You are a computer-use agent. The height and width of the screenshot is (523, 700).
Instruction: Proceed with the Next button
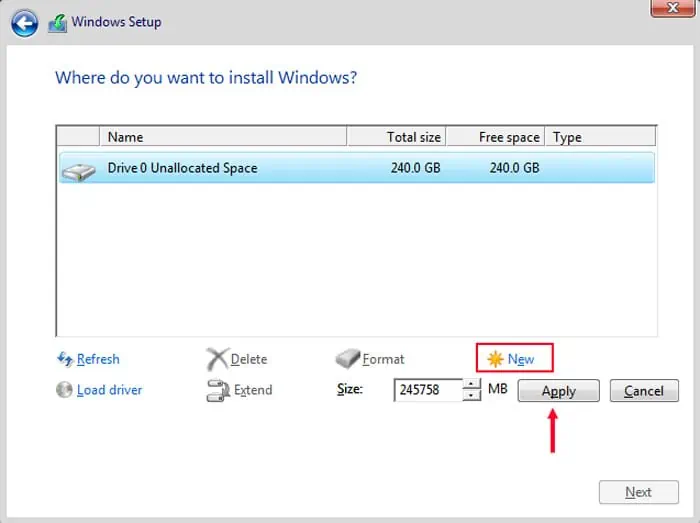[638, 492]
